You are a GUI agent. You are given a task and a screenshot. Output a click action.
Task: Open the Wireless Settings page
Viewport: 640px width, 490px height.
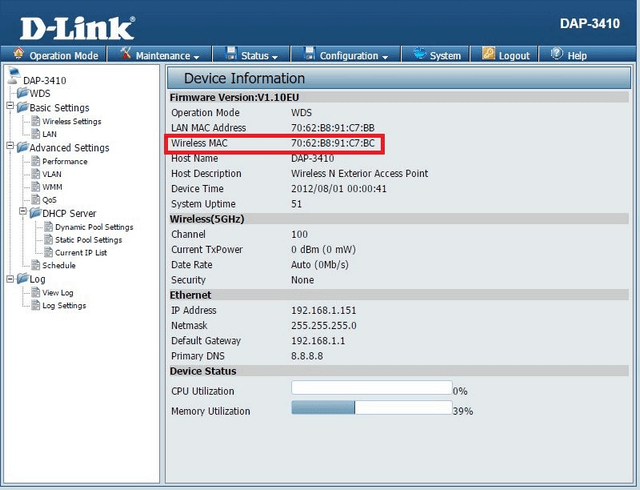71,122
